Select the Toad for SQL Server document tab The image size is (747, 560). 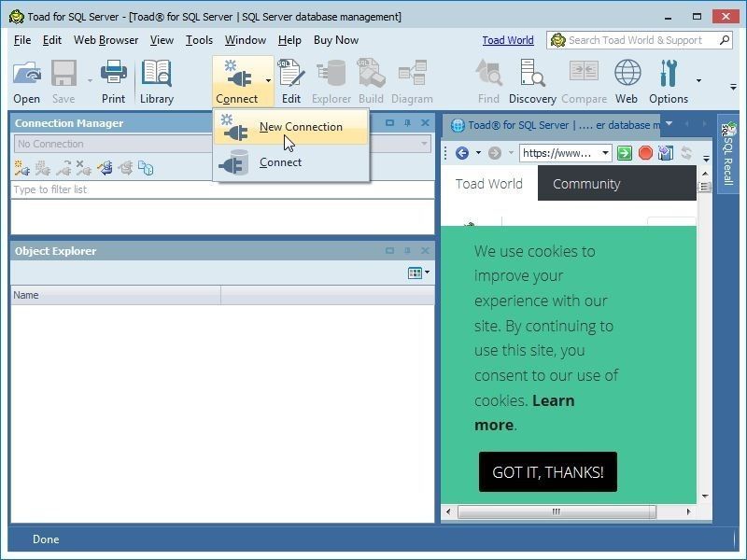[x=552, y=125]
